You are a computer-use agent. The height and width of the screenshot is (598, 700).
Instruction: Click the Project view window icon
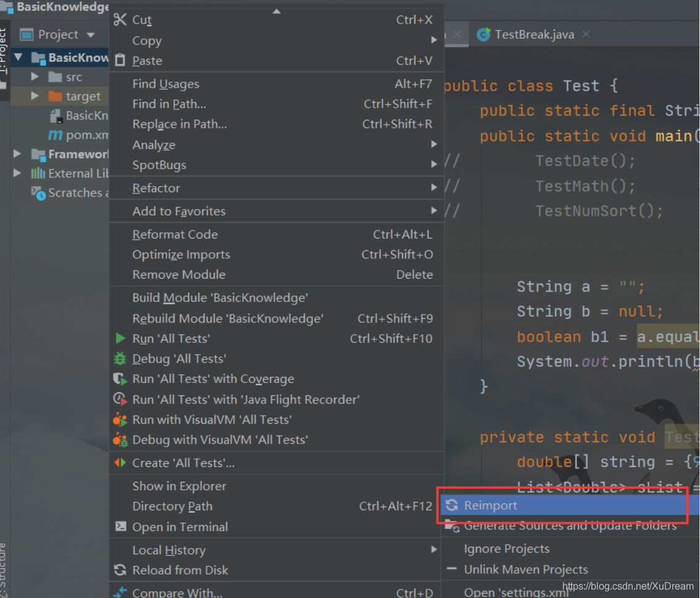click(x=27, y=35)
